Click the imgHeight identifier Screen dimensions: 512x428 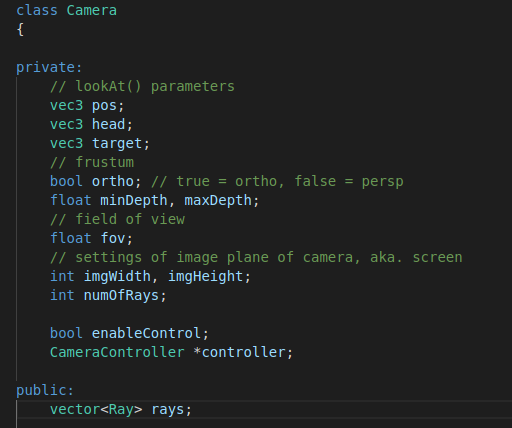[205, 276]
